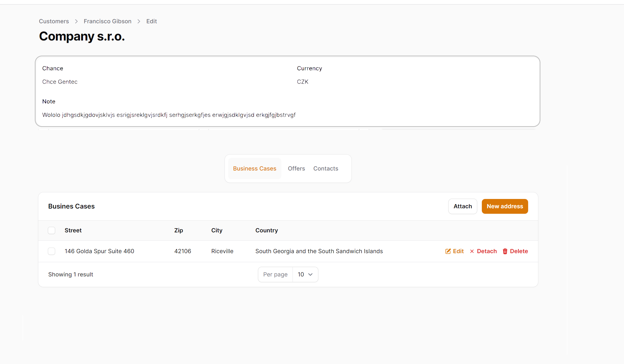Click the breadcrumb chevron after Customers
The image size is (624, 364).
[76, 21]
